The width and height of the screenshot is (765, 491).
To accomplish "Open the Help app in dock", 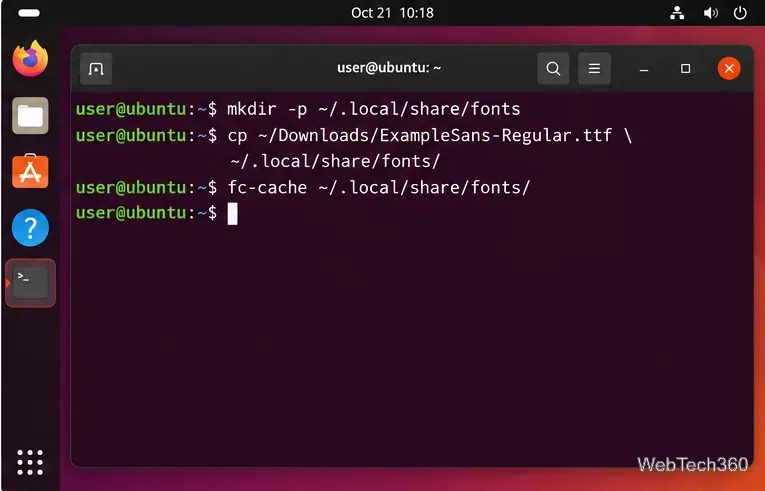I will coord(30,227).
